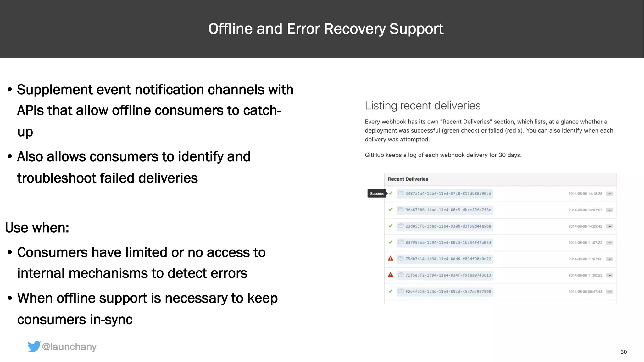Screen dimensions: 644x362
Task: Click the Success tooltip label
Action: click(x=377, y=194)
